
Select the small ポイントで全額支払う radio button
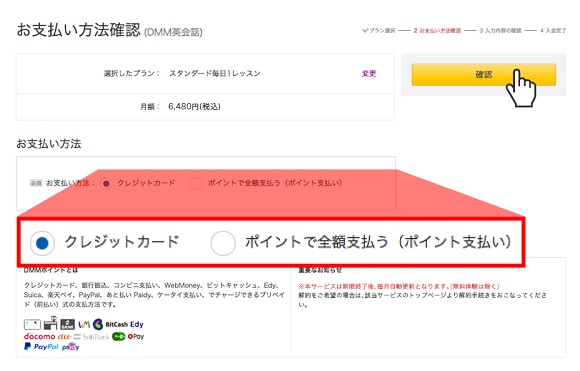pyautogui.click(x=197, y=183)
